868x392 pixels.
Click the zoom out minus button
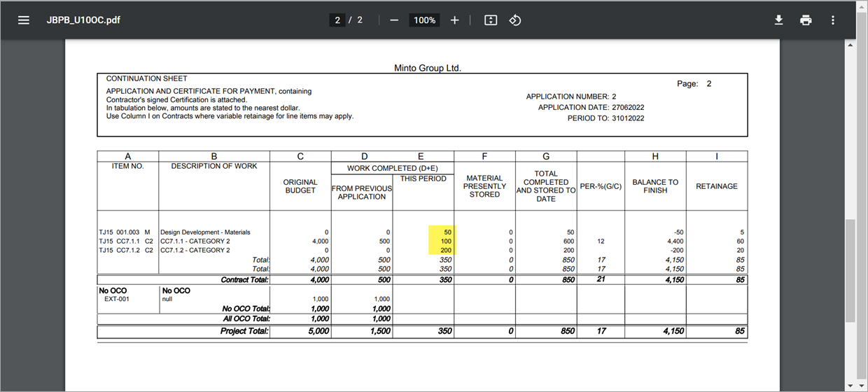(x=394, y=20)
